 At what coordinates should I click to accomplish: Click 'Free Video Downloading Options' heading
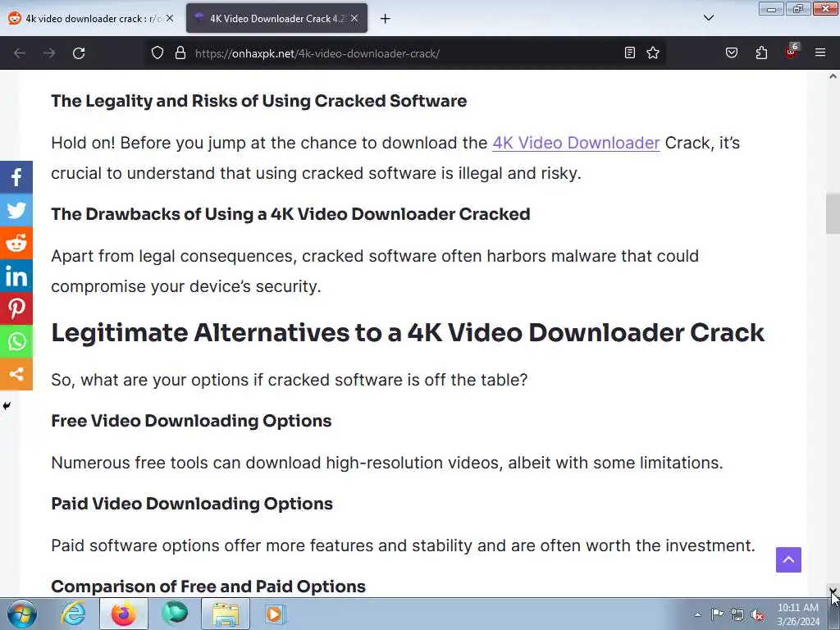click(x=191, y=421)
